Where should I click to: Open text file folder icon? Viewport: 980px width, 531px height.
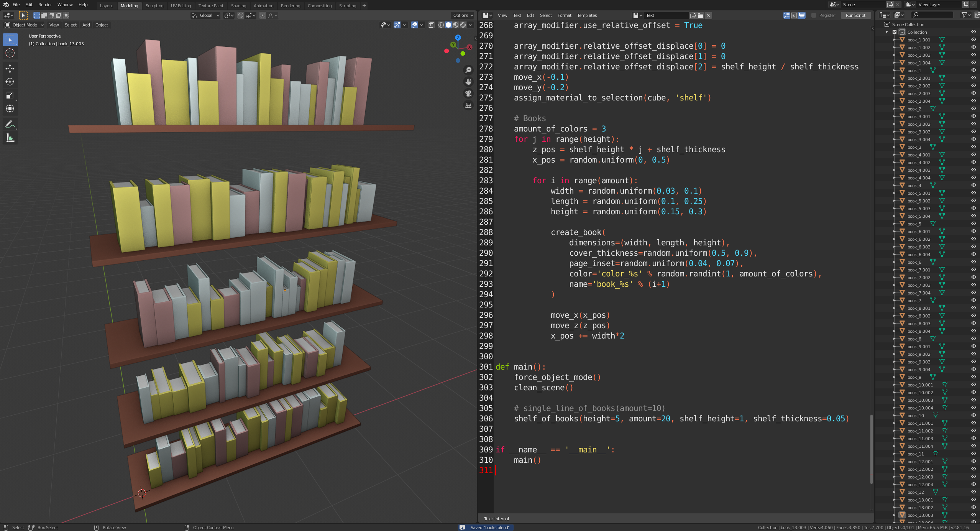701,15
